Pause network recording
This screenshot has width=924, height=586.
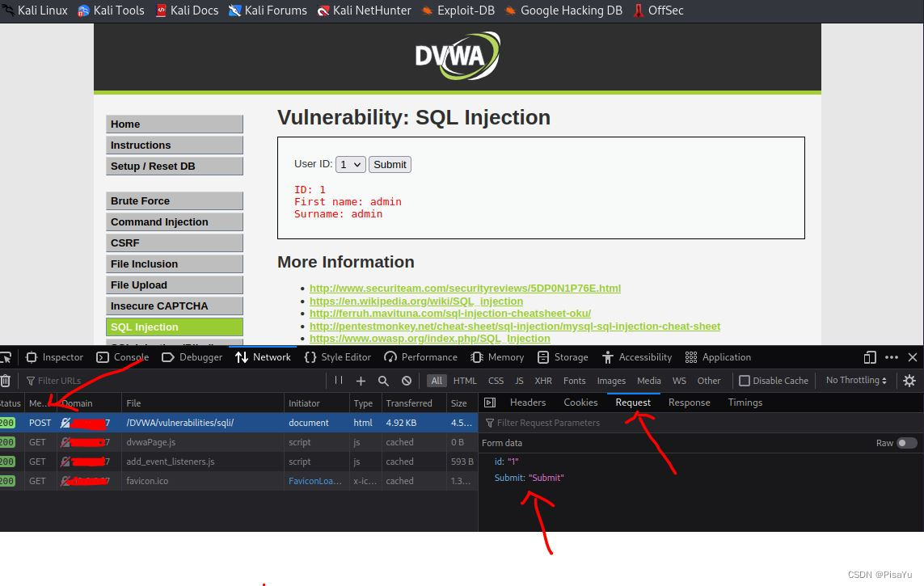pos(339,381)
